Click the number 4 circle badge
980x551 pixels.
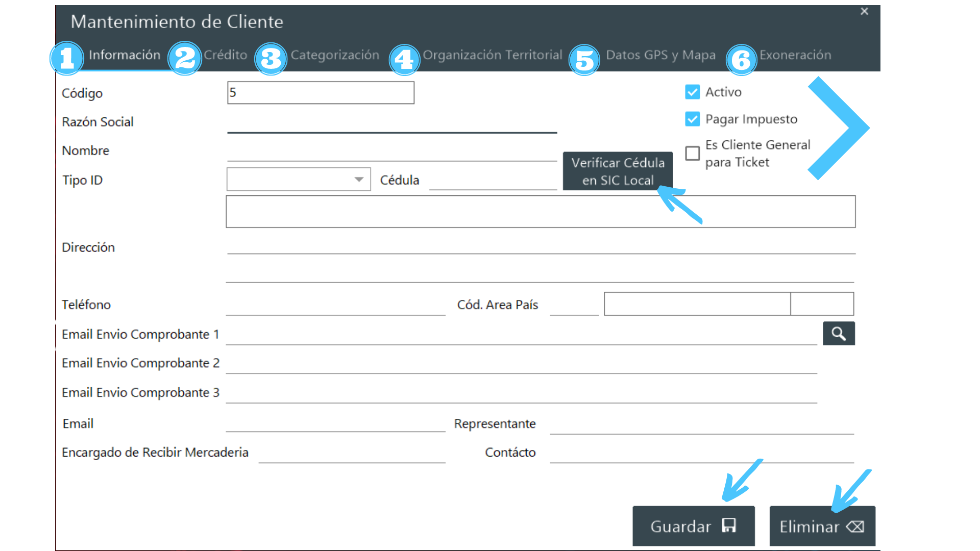pos(404,59)
